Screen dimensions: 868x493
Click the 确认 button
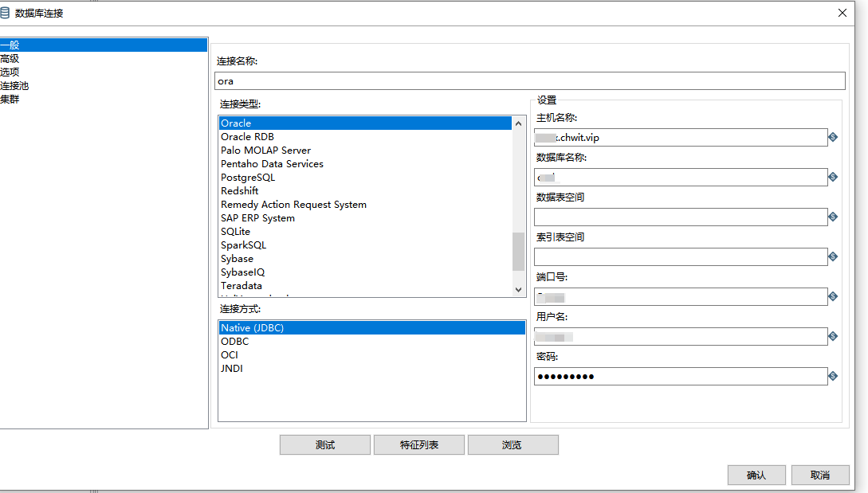click(756, 475)
